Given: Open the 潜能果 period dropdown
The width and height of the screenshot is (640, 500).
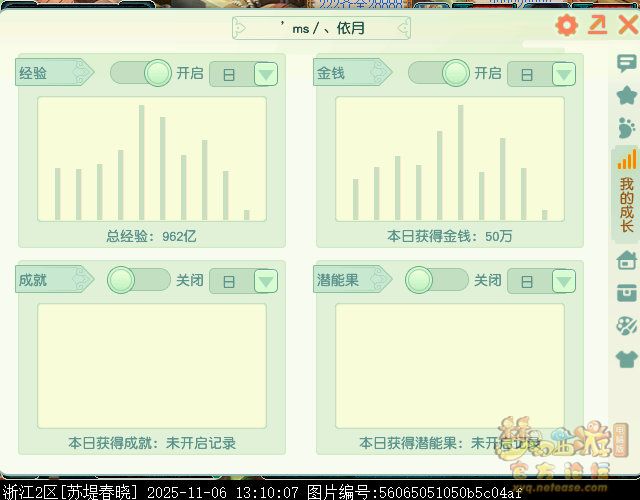Looking at the screenshot, I should click(563, 282).
